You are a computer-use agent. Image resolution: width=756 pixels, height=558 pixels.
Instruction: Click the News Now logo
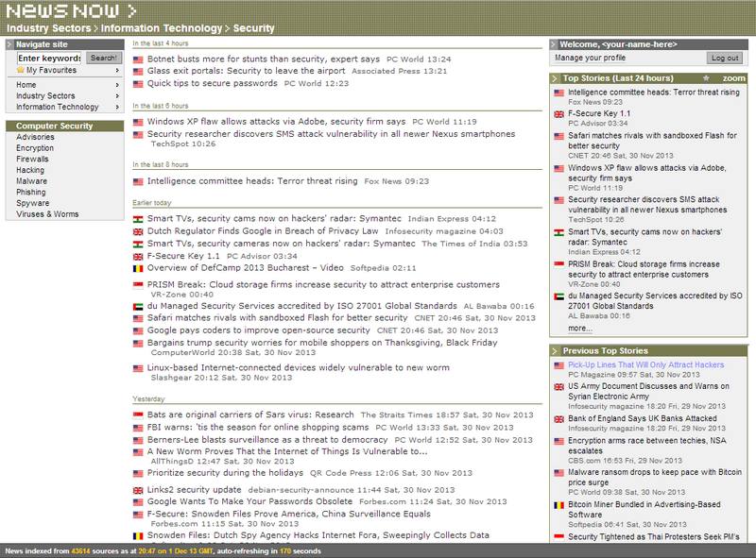(x=72, y=10)
